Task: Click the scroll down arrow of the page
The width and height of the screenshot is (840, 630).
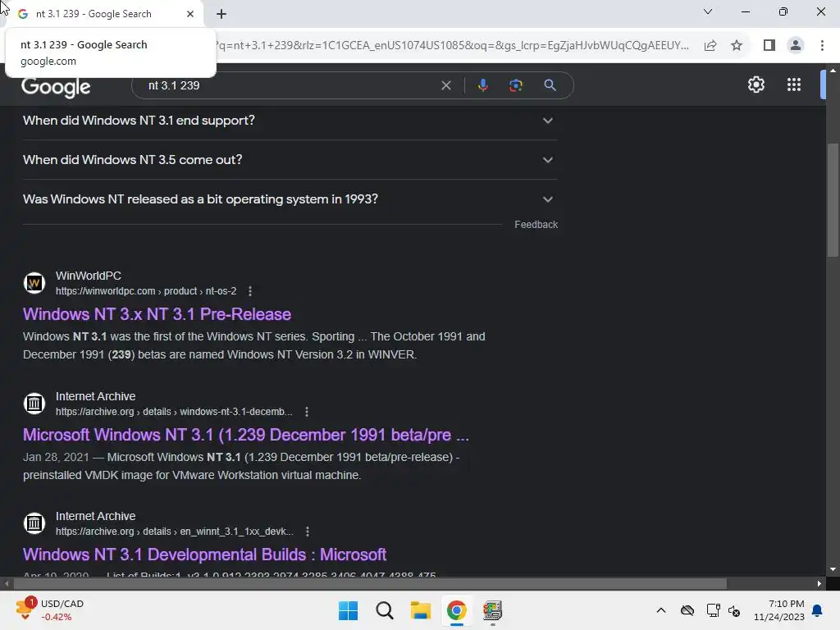Action: [x=832, y=569]
